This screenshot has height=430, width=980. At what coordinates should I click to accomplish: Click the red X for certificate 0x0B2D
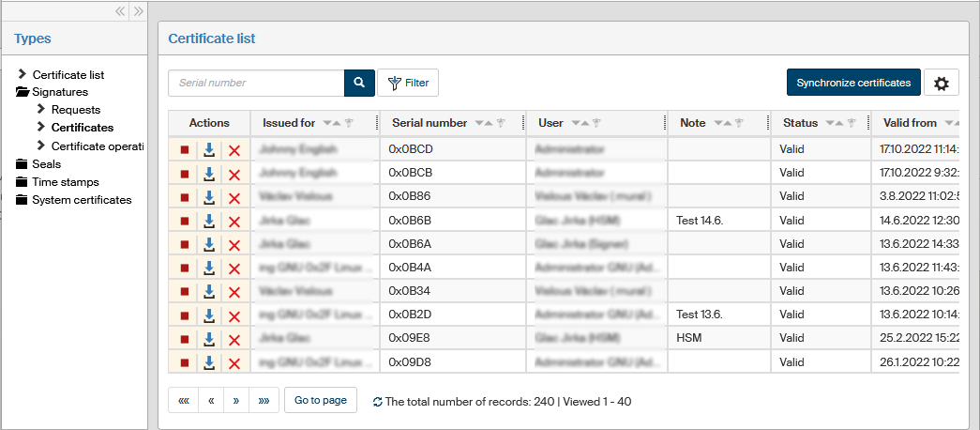pos(234,315)
